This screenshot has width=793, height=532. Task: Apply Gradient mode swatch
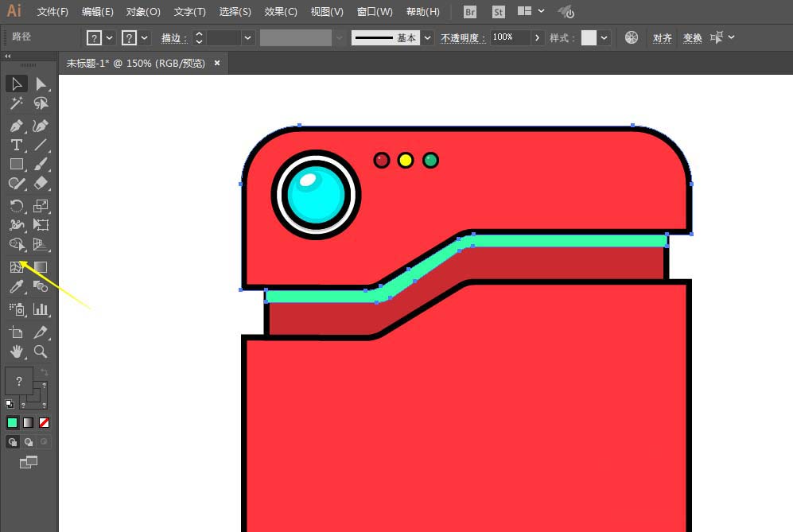coord(29,422)
